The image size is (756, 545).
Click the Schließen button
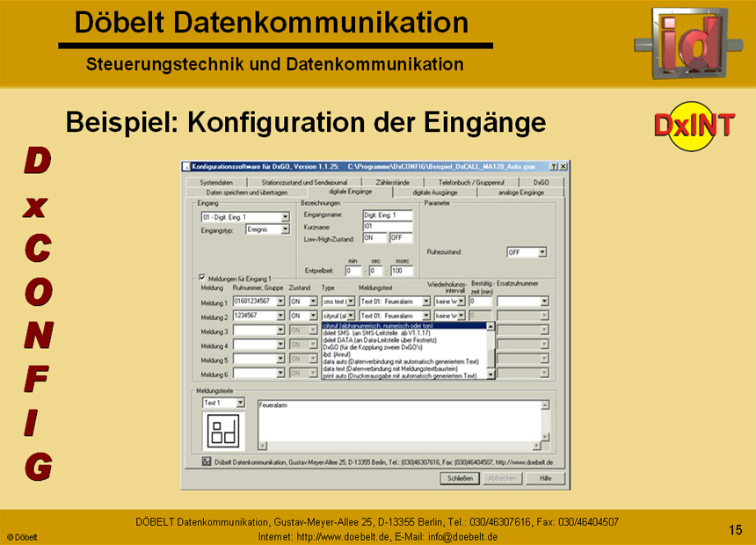pos(460,478)
